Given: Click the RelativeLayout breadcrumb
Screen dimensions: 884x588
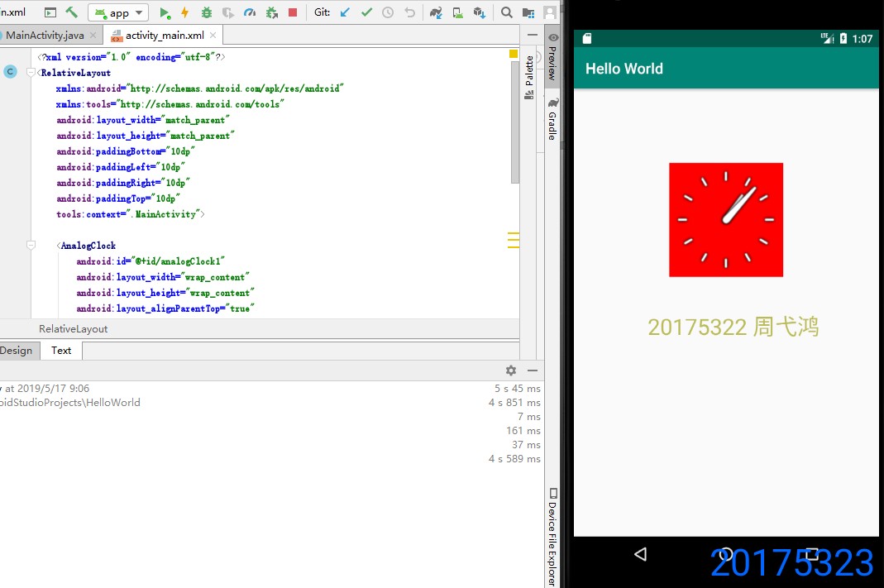Looking at the screenshot, I should point(73,329).
